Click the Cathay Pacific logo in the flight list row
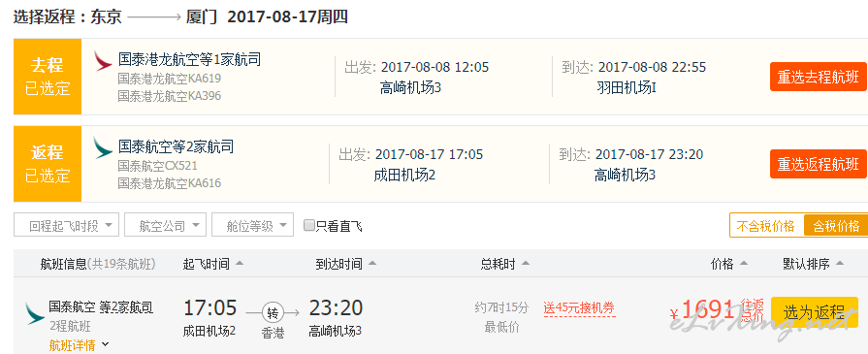Screen dimensions: 868x354 35,313
